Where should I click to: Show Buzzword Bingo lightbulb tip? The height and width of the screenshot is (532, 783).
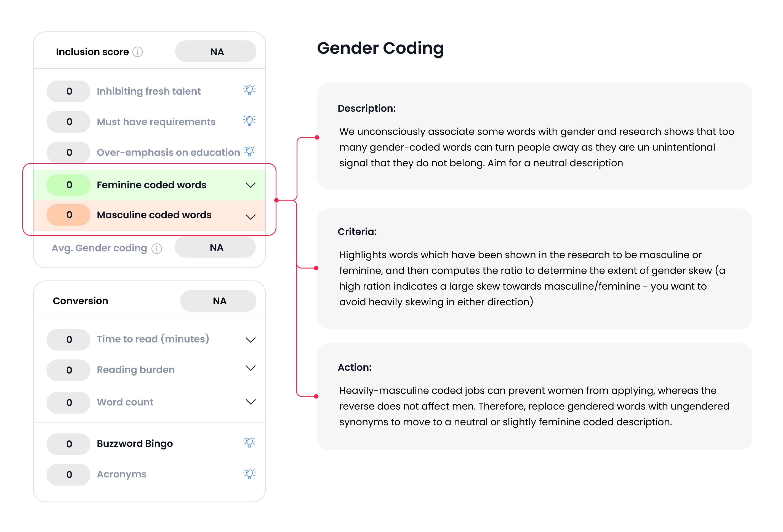[x=249, y=442]
